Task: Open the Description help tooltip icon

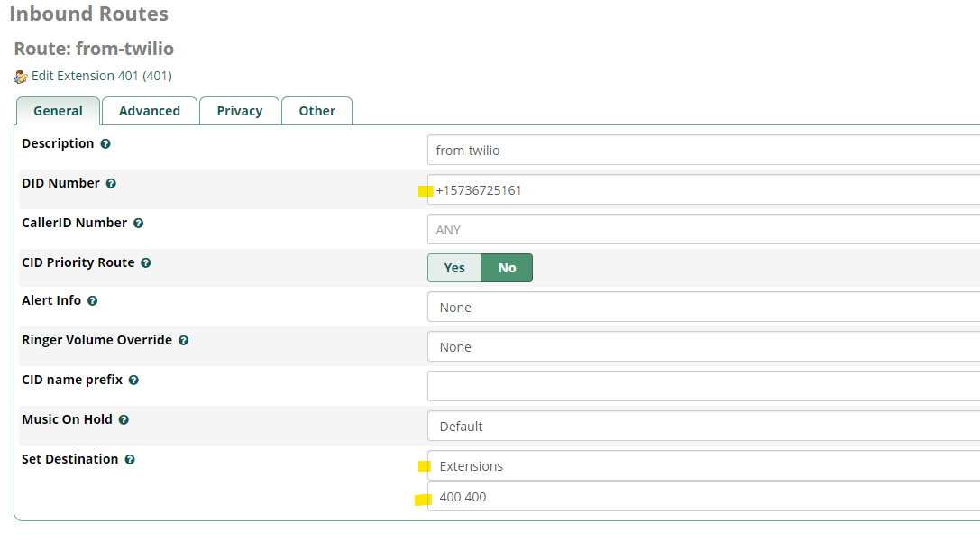Action: tap(105, 143)
